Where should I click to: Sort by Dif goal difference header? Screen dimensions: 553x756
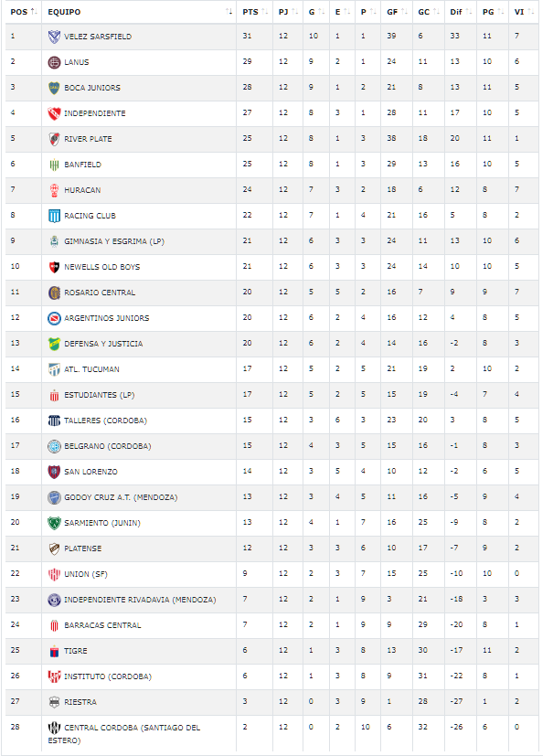click(461, 12)
